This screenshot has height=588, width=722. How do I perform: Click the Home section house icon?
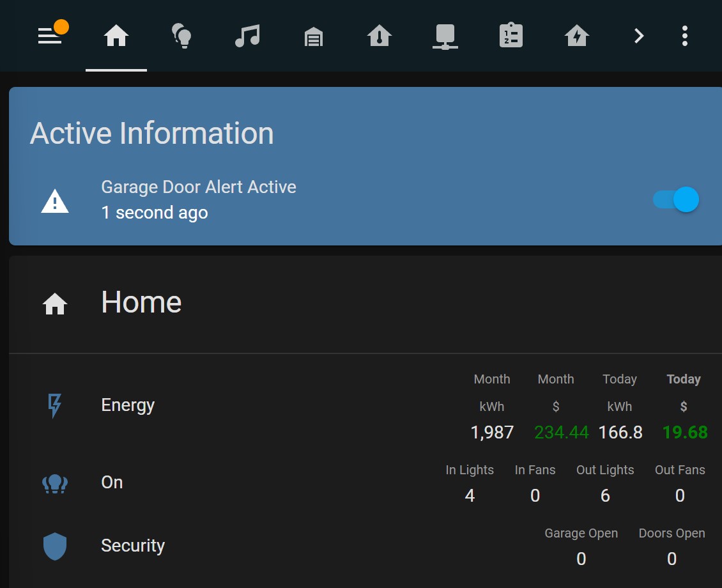click(55, 304)
